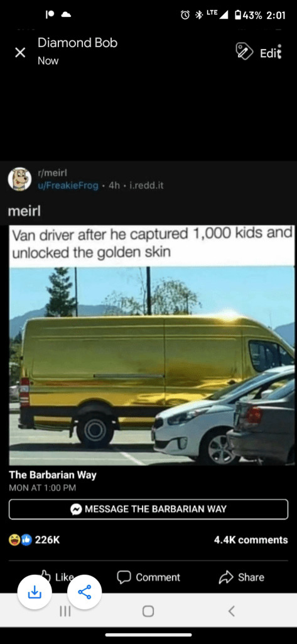297x644 pixels.
Task: Tap the Diamond Bob sender name
Action: pos(77,43)
